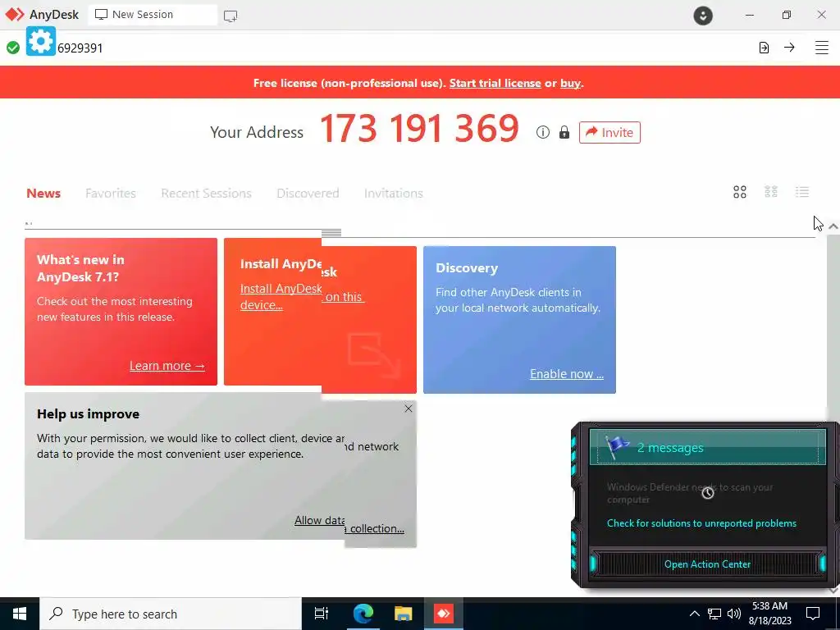Click the panel grip handle above Install card
The width and height of the screenshot is (840, 630).
331,232
